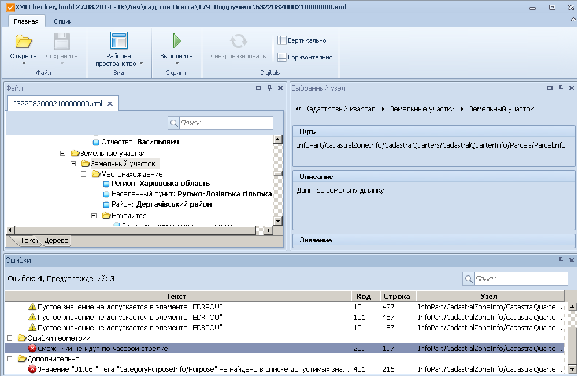
Task: Navigate to Земельные участки breadcrumb
Action: 422,109
